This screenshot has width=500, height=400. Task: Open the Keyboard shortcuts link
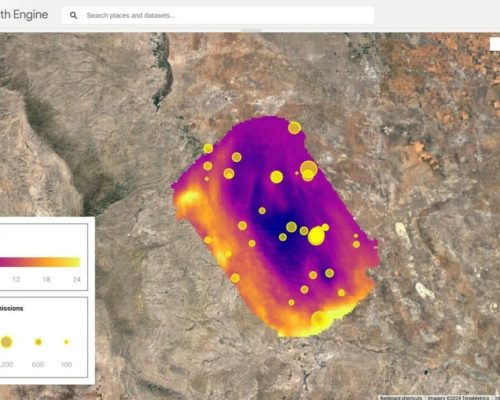[x=402, y=398]
